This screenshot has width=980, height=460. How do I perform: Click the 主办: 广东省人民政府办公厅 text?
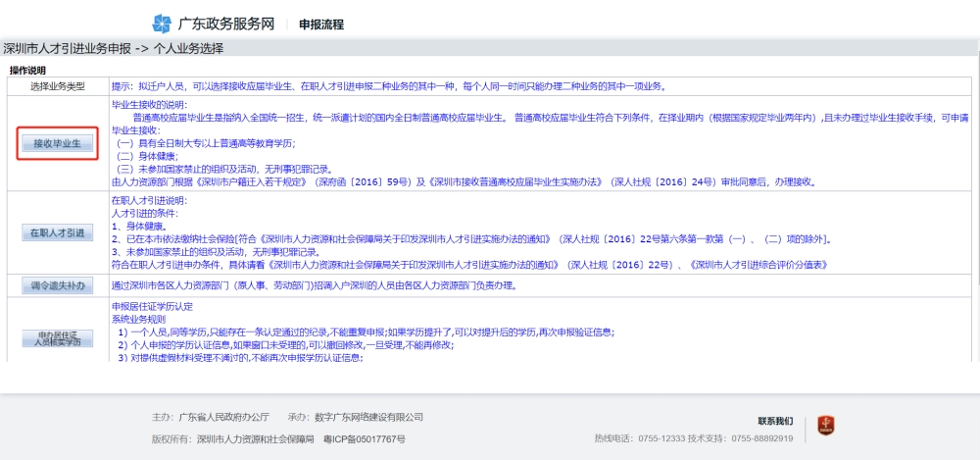click(211, 417)
